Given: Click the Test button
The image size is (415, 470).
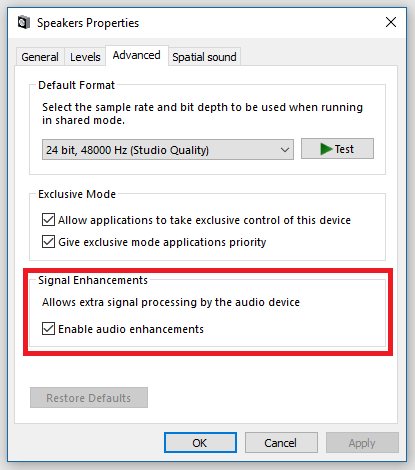Looking at the screenshot, I should (337, 149).
